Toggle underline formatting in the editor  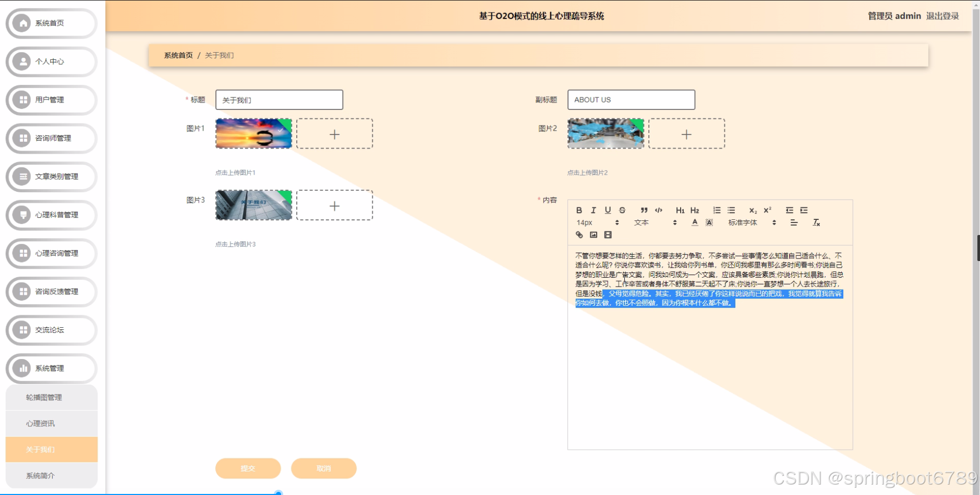pyautogui.click(x=608, y=210)
